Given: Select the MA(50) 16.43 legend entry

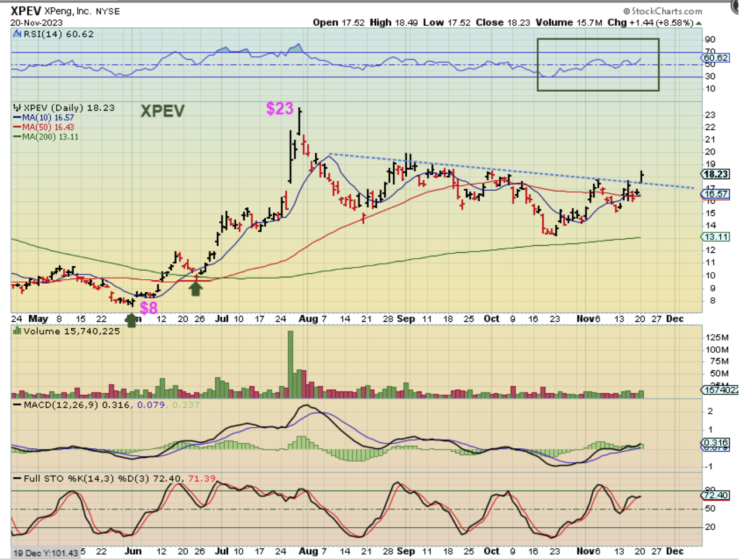Looking at the screenshot, I should tap(47, 127).
